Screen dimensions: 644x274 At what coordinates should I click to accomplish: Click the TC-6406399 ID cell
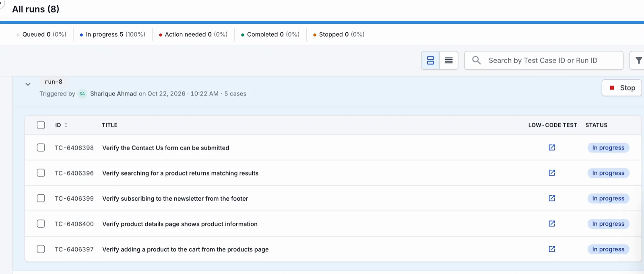[74, 199]
